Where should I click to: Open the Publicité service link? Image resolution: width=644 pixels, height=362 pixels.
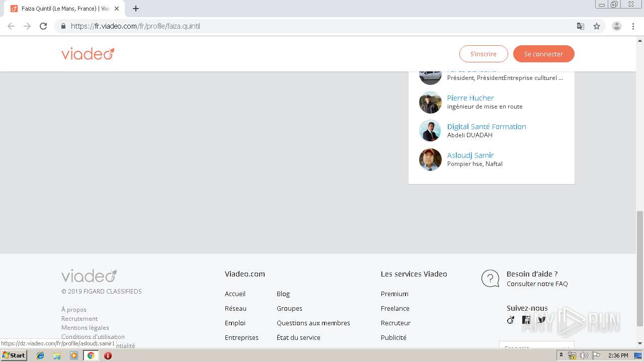(x=393, y=337)
